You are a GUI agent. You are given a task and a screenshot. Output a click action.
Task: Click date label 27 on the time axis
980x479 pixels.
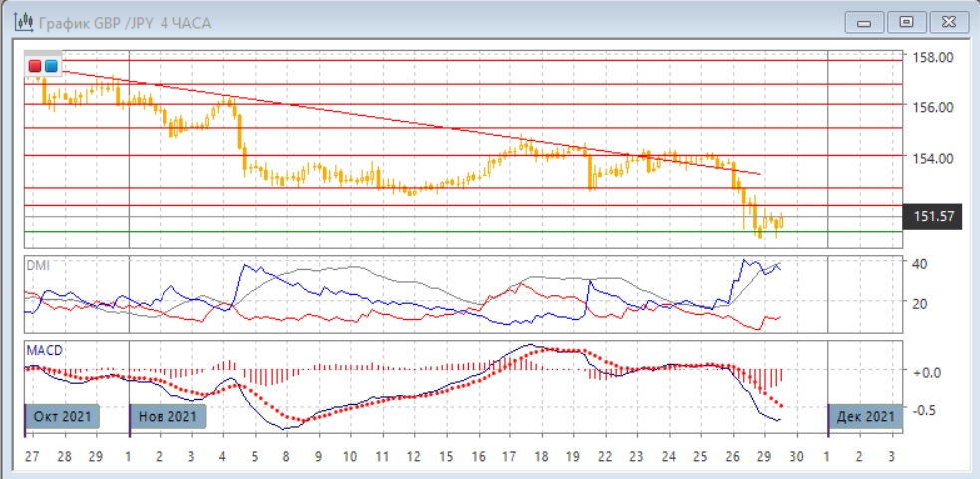pos(31,456)
